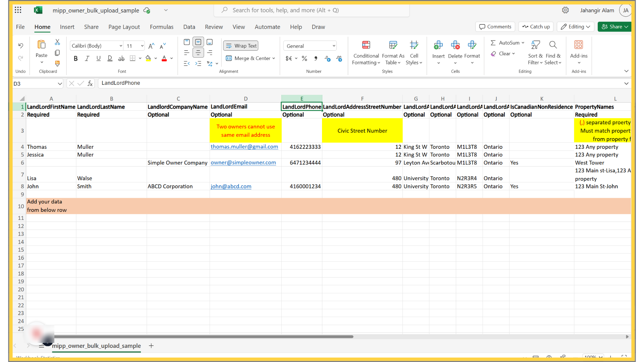The width and height of the screenshot is (644, 362).
Task: Toggle middle vertical alignment
Action: point(198,42)
